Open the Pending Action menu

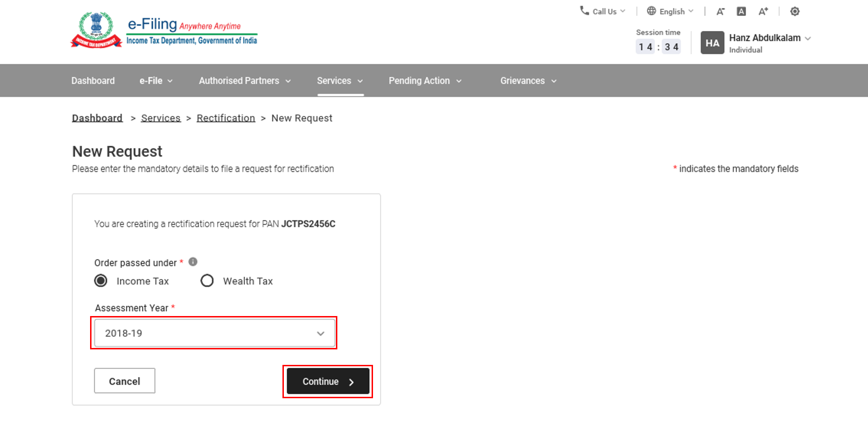pos(425,81)
